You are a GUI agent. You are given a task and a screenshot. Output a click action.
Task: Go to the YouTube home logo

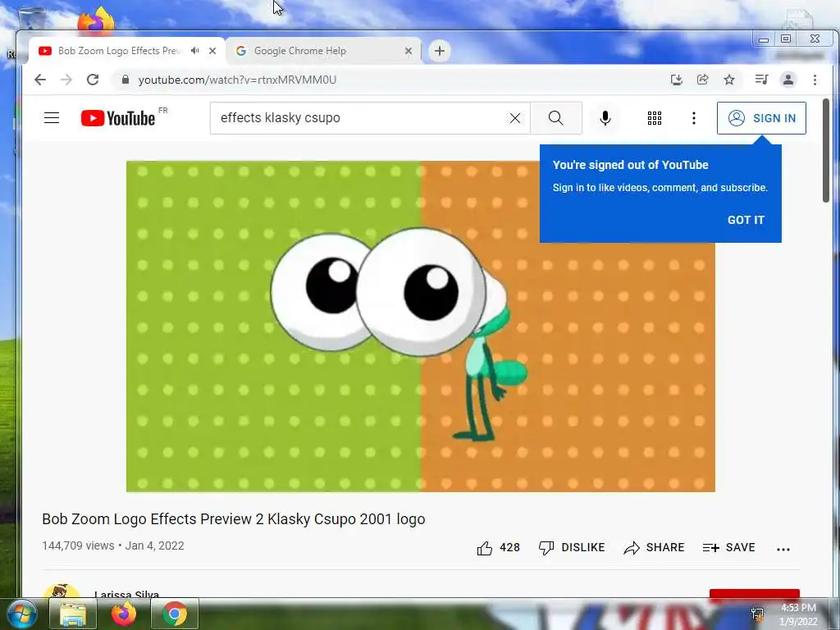(118, 118)
